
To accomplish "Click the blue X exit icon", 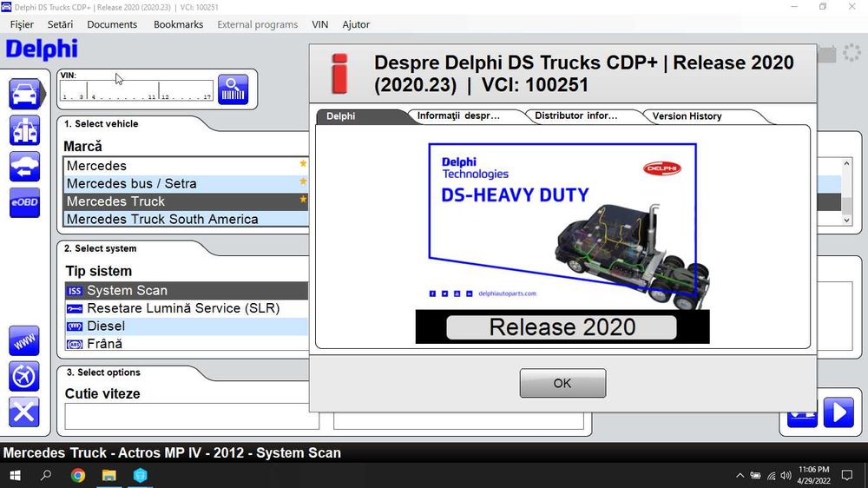I will pos(23,412).
